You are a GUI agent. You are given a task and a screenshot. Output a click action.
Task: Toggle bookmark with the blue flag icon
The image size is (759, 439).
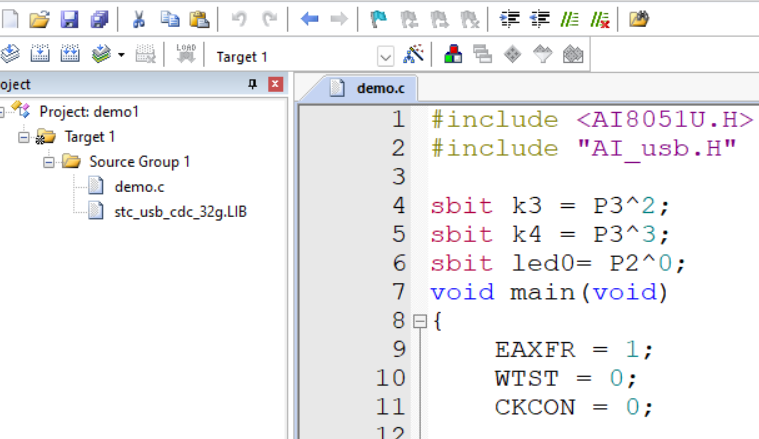pos(377,18)
